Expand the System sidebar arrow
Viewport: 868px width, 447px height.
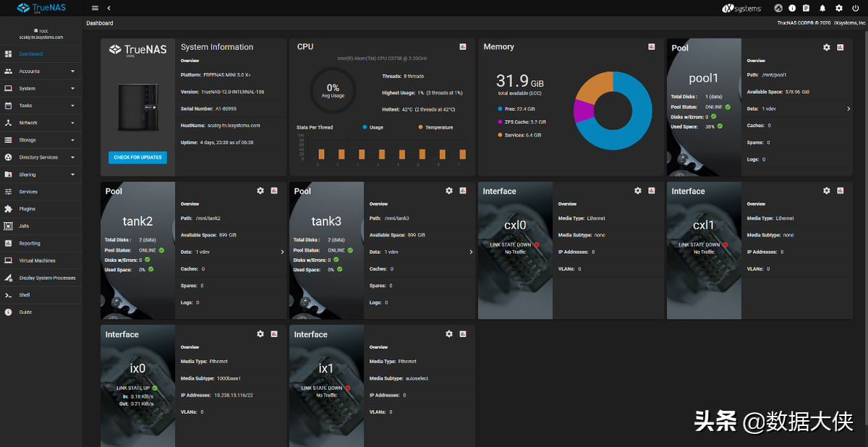pyautogui.click(x=72, y=89)
